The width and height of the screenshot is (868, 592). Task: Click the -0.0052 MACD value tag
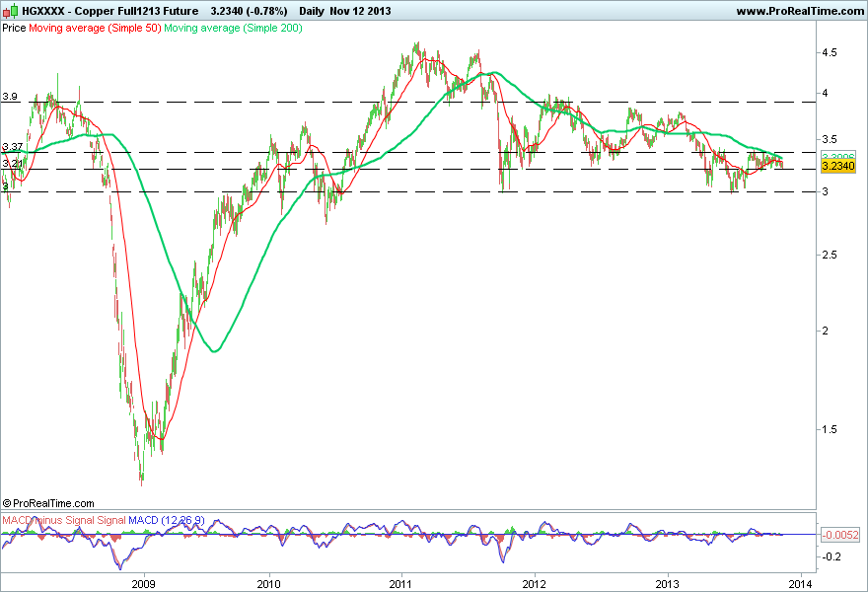coord(840,535)
